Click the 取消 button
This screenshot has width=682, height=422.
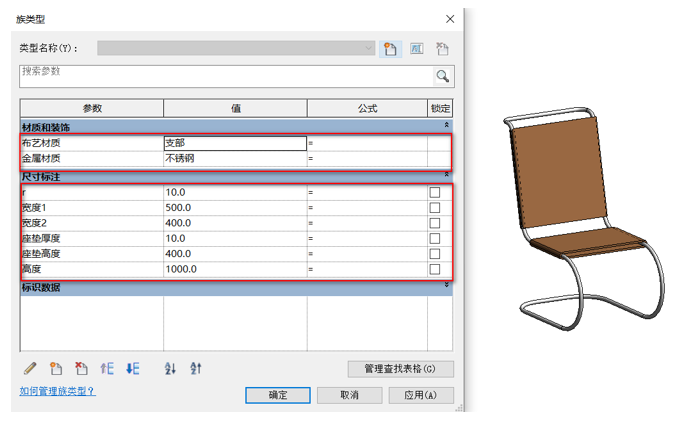coord(350,395)
